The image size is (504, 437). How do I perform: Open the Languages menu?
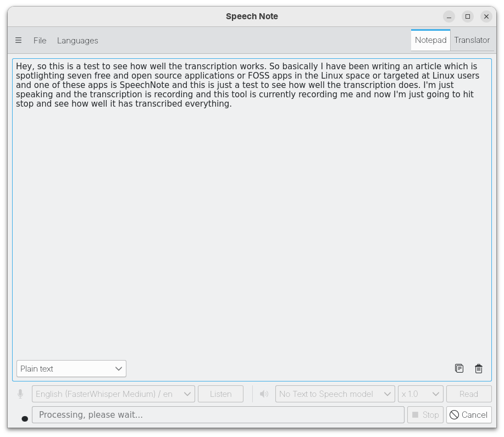click(x=77, y=41)
